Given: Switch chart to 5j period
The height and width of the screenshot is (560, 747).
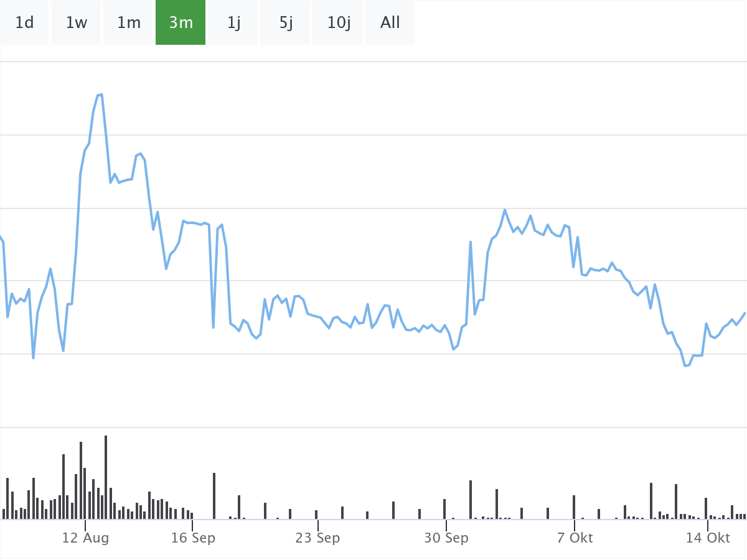Looking at the screenshot, I should [286, 23].
